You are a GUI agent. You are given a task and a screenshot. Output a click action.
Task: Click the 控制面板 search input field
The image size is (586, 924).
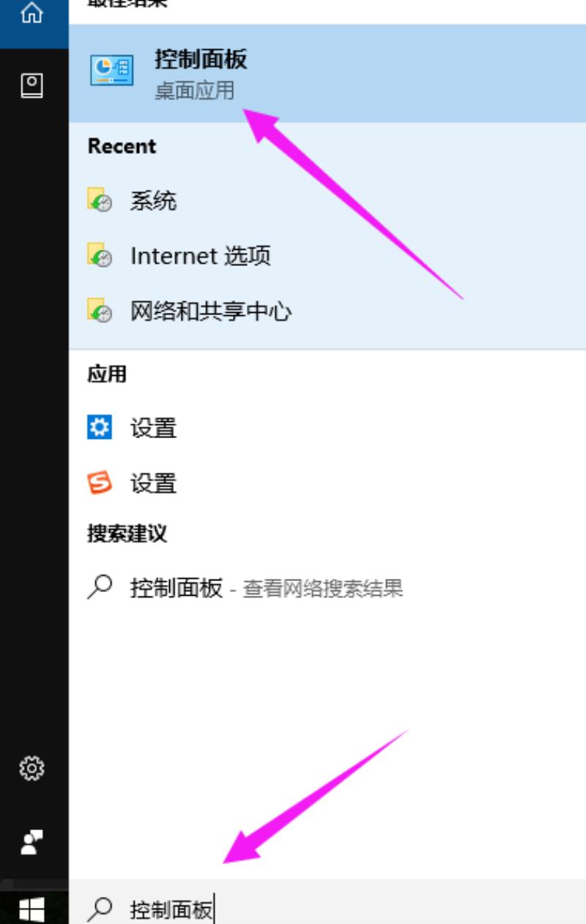327,909
